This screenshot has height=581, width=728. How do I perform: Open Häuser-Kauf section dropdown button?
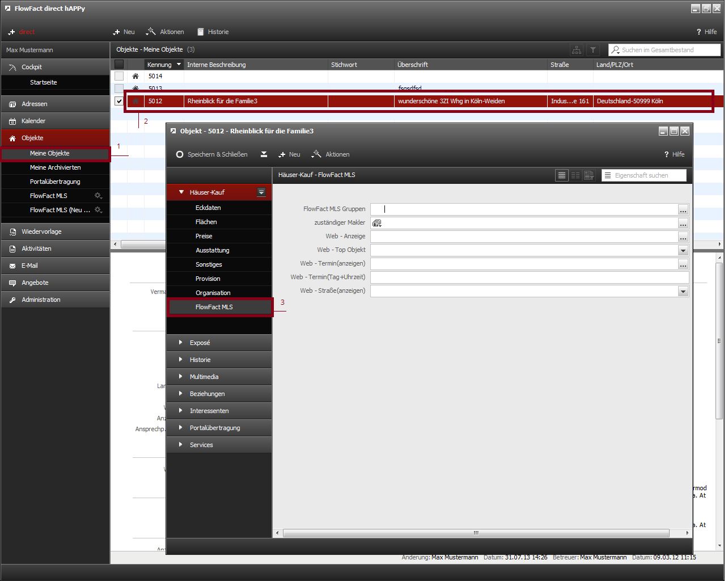click(261, 192)
